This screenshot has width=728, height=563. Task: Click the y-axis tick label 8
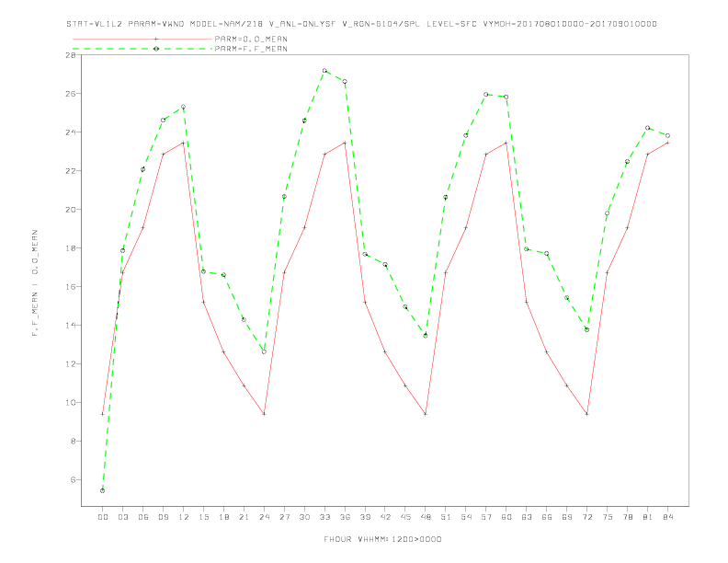[74, 441]
